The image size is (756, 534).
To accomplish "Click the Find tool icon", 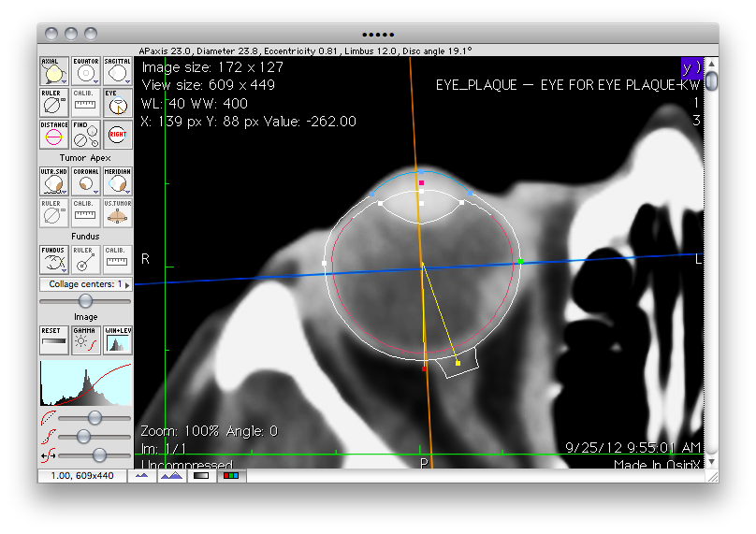I will (x=86, y=135).
